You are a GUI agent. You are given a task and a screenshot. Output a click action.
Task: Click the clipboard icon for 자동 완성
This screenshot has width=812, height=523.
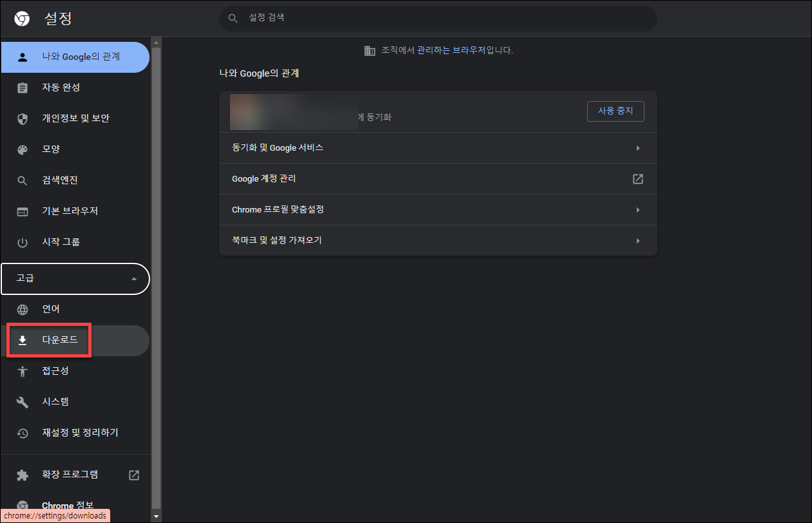pos(23,88)
